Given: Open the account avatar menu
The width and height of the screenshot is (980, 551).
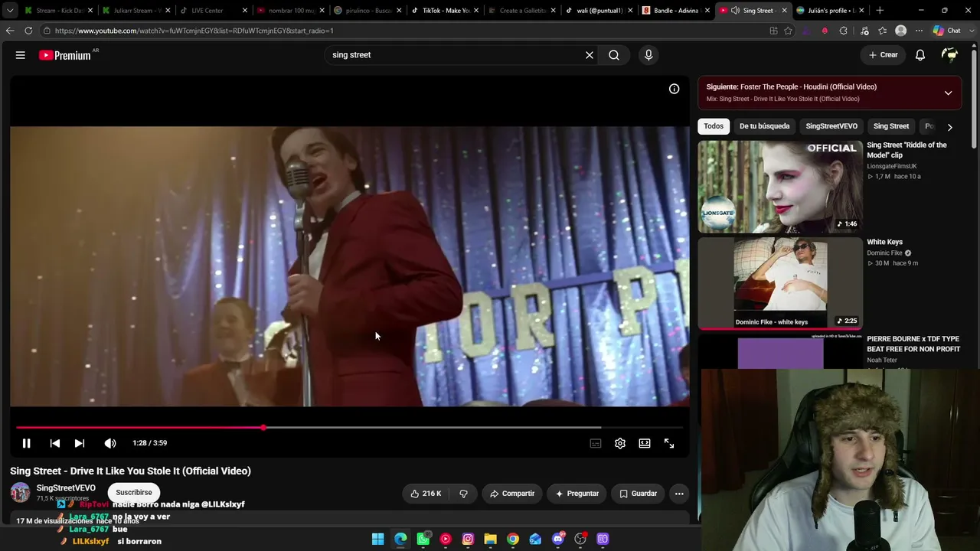Looking at the screenshot, I should point(950,55).
